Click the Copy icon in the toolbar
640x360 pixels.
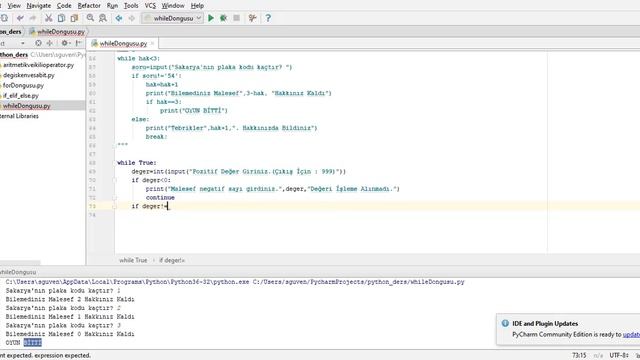(61, 18)
